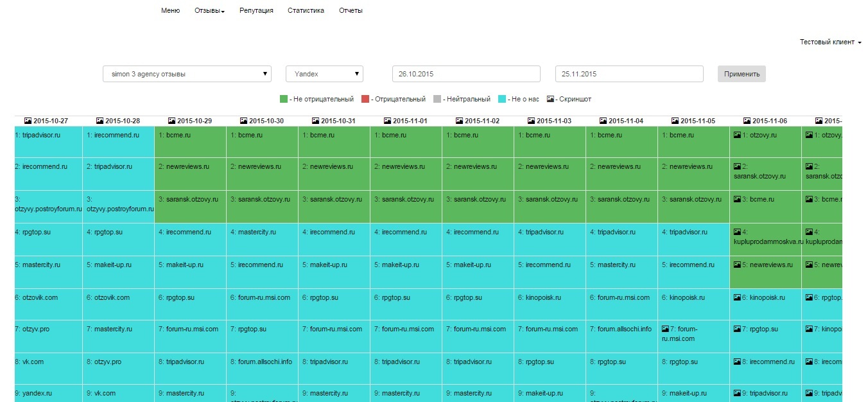Click cell 6: forum-ru.msi.com on 2015-10-30
Viewport: 868px width, 402px height.
(x=263, y=304)
